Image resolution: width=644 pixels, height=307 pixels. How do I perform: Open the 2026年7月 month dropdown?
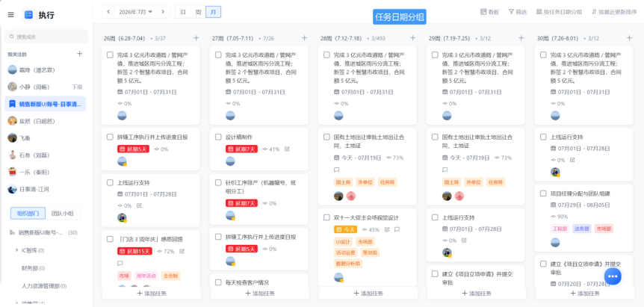[x=135, y=12]
